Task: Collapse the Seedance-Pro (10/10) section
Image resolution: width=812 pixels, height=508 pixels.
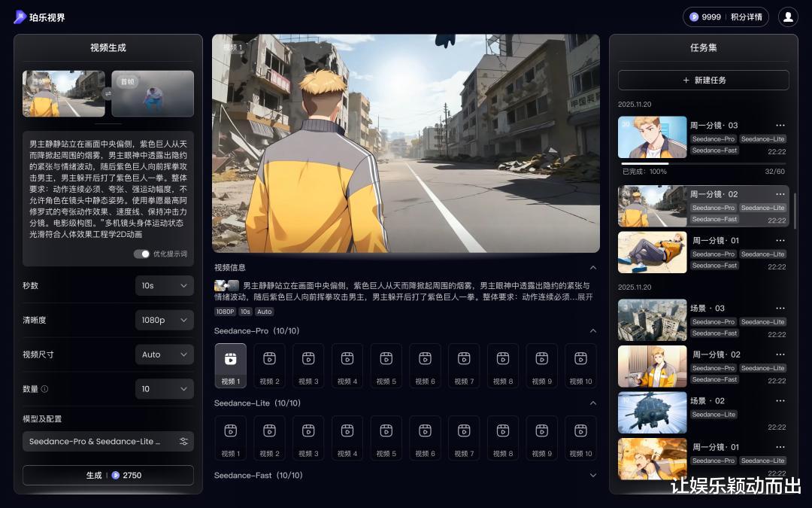Action: tap(593, 330)
